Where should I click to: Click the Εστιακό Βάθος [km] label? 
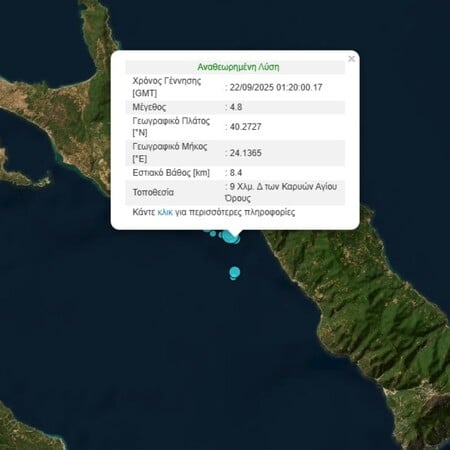point(171,173)
